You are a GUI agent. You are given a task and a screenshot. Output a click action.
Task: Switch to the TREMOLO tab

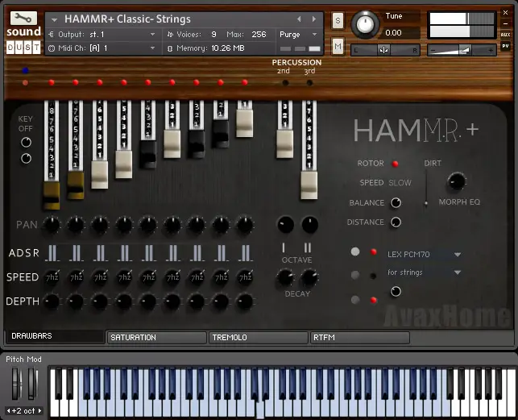259,338
